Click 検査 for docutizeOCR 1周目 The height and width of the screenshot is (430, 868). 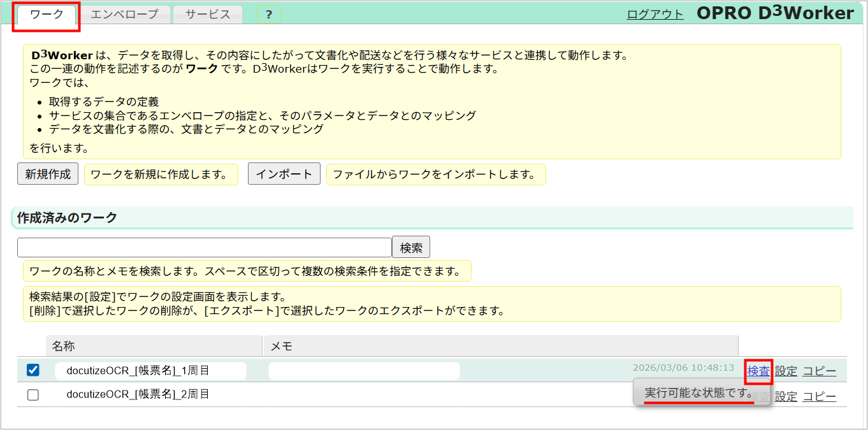[x=758, y=370]
